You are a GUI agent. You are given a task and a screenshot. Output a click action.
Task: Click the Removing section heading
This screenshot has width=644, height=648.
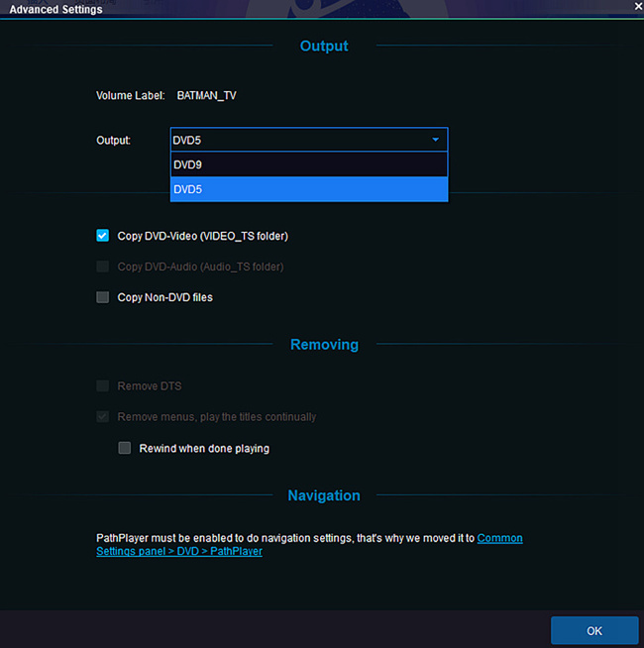click(324, 345)
